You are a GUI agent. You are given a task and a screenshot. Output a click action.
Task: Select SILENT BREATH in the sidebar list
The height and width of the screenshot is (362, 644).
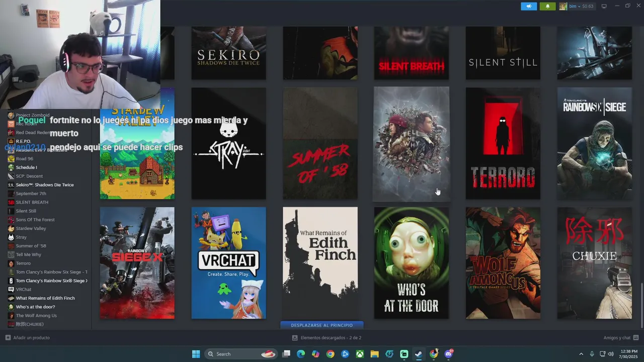click(x=32, y=202)
